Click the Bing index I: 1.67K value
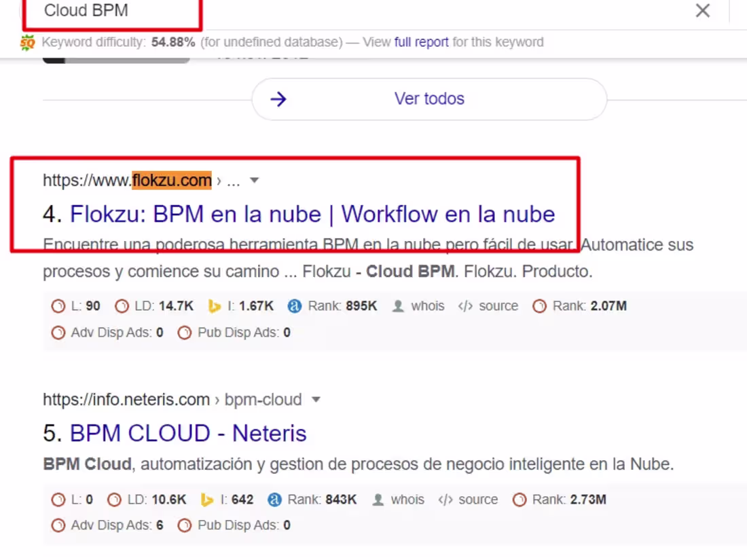747x560 pixels. pos(241,305)
